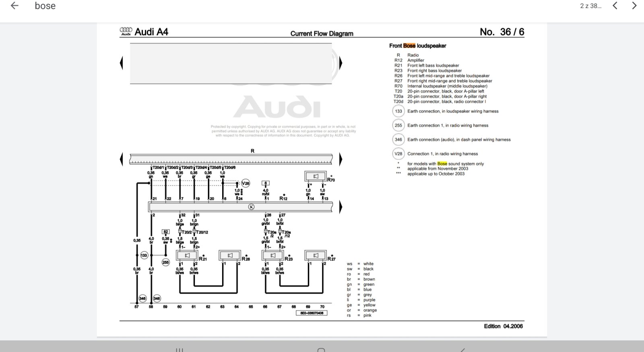Tap the '2 z 38...' match counter
Screen dimensions: 644x352
pyautogui.click(x=590, y=6)
